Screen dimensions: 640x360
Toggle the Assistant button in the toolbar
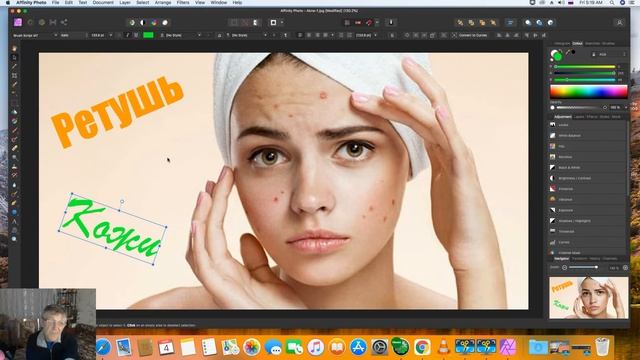(x=391, y=22)
